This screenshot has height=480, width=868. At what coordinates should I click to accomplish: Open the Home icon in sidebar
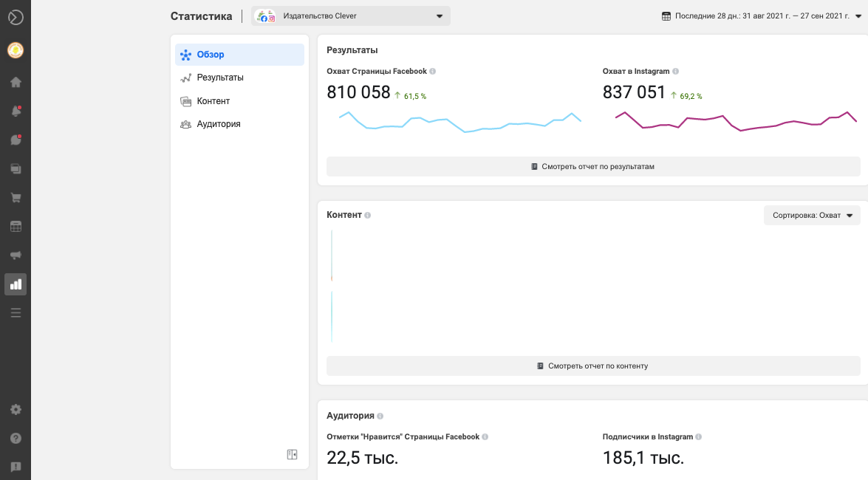pyautogui.click(x=16, y=82)
